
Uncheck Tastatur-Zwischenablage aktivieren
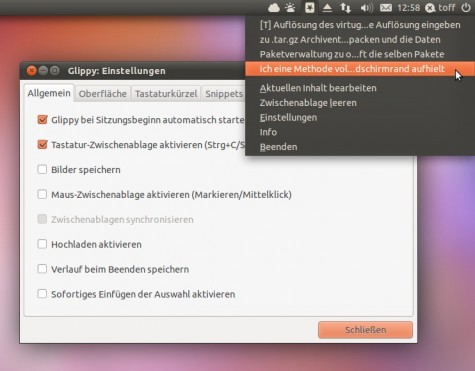[x=42, y=145]
